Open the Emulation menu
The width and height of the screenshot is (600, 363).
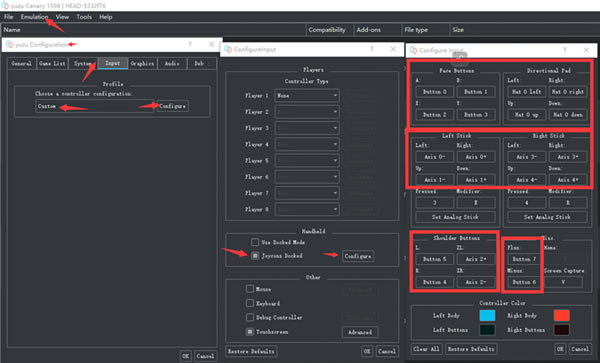[34, 17]
